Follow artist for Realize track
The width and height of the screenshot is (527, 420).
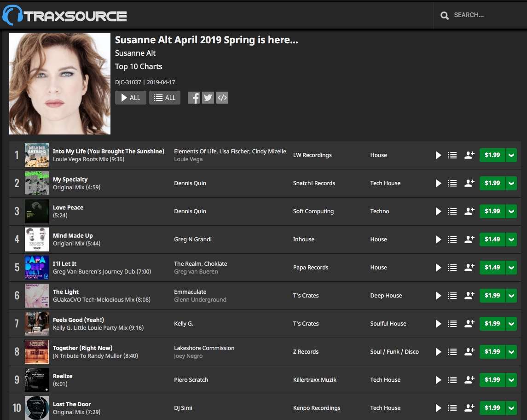click(469, 380)
